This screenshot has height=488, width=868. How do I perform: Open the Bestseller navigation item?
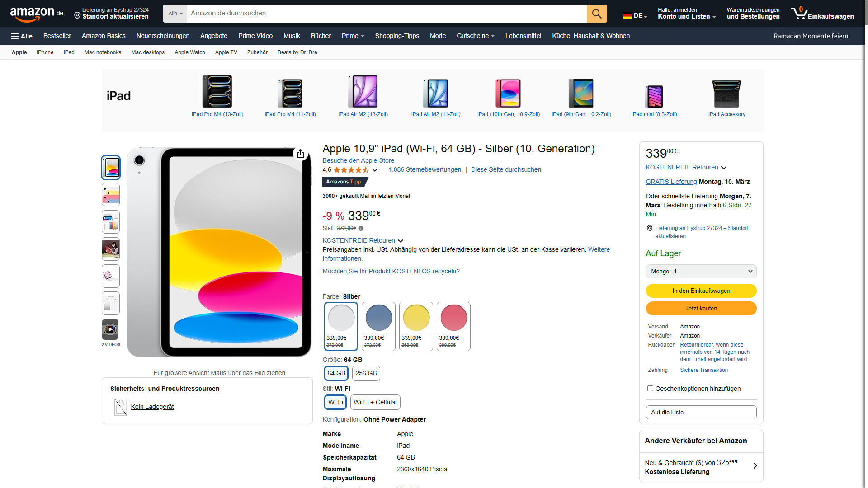pos(57,36)
